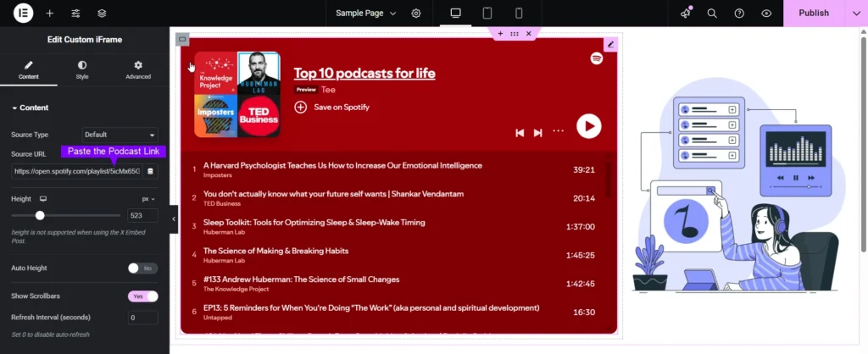Viewport: 868px width, 354px height.
Task: Play the playlist with the round play button
Action: 589,126
